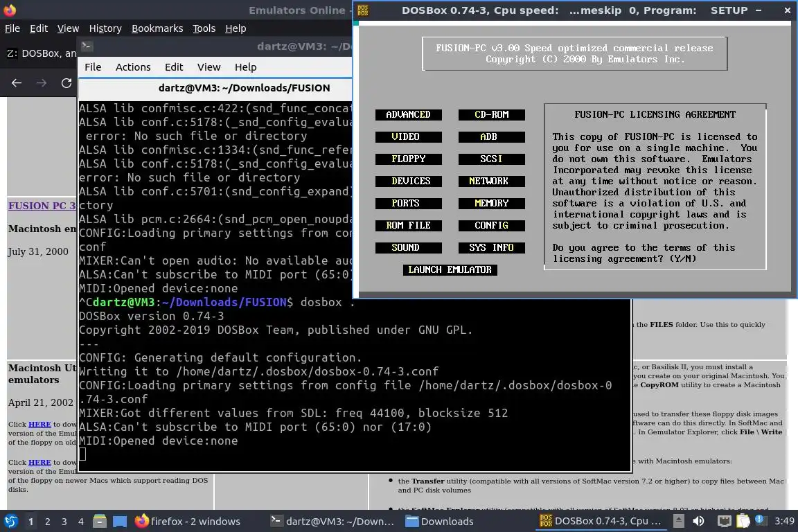Open the ADVANCED settings in FUSION-PC setup
The image size is (798, 532).
tap(408, 114)
